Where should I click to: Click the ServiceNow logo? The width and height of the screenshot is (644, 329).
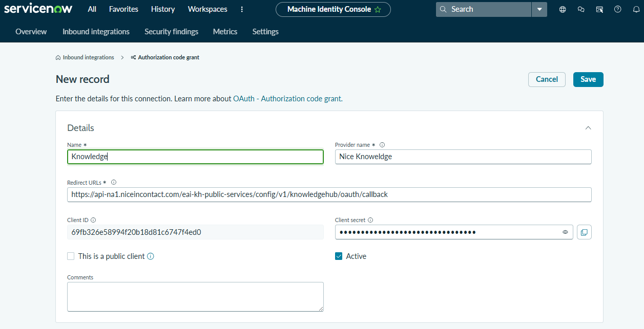click(x=38, y=9)
